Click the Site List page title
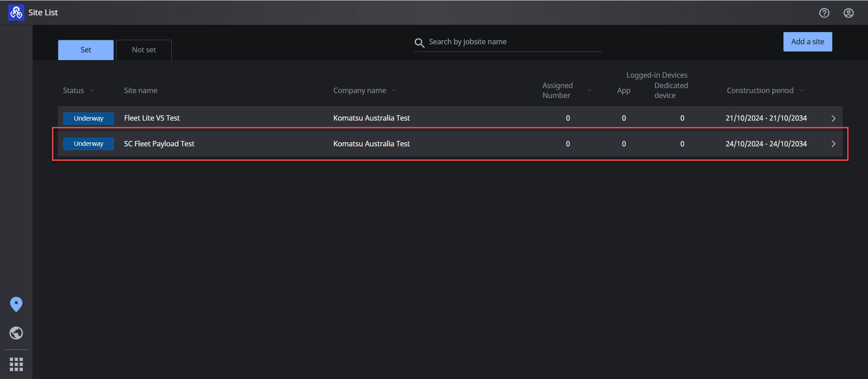Viewport: 868px width, 379px height. pyautogui.click(x=43, y=13)
